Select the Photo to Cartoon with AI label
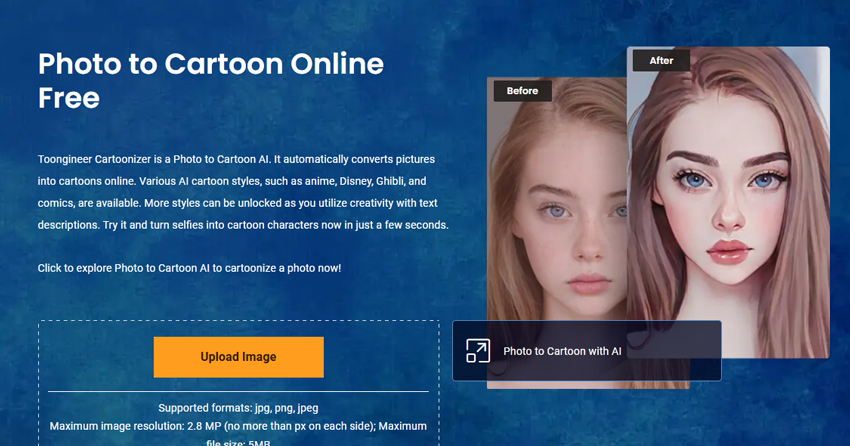The width and height of the screenshot is (850, 446). (562, 351)
